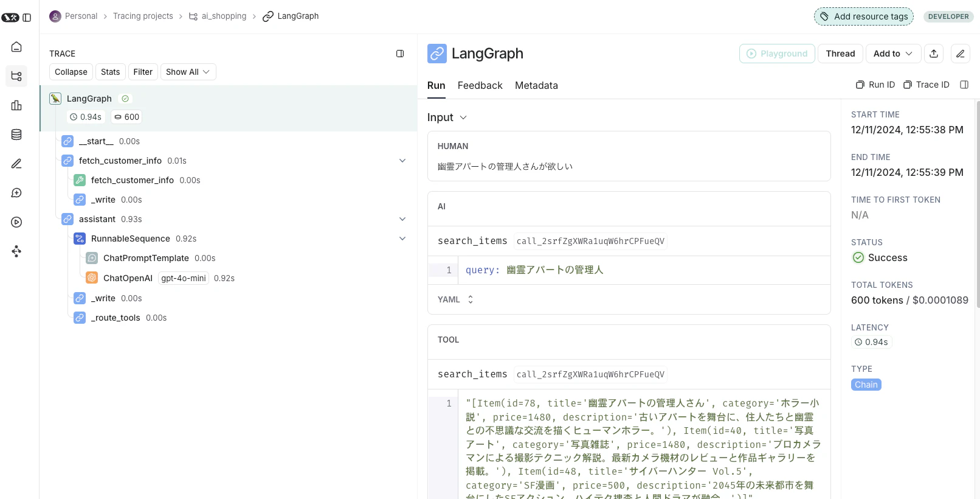The image size is (980, 499).
Task: Open the Show All dropdown
Action: (x=188, y=72)
